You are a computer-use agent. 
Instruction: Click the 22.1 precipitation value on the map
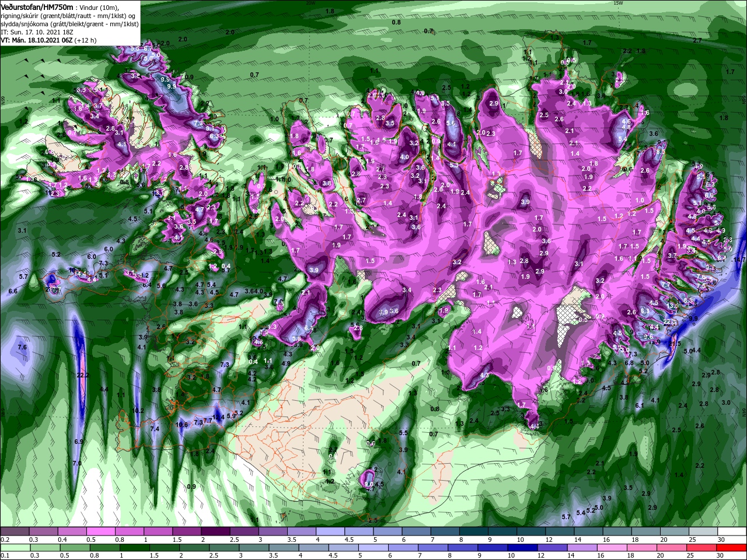(x=670, y=322)
